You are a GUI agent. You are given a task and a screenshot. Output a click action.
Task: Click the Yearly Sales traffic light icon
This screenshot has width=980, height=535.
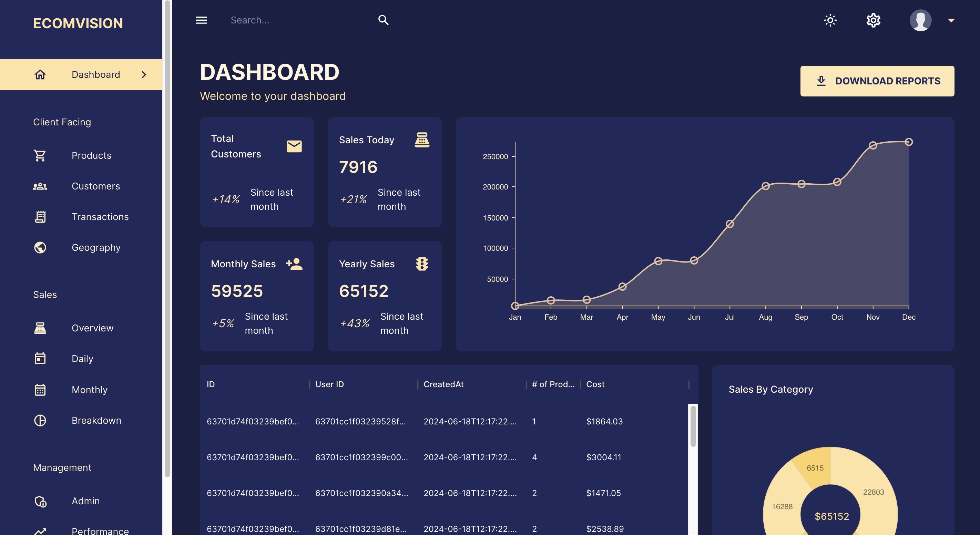point(422,264)
